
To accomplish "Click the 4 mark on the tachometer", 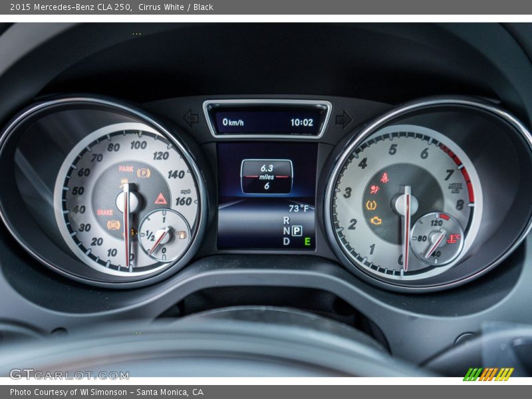I will click(362, 164).
